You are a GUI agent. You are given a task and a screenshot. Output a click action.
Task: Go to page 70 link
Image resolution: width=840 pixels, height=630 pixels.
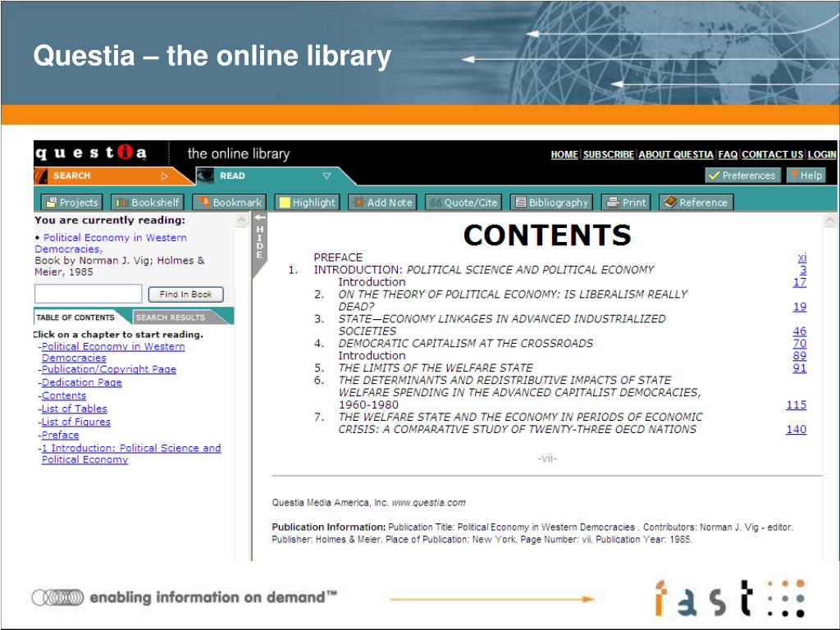click(x=800, y=344)
